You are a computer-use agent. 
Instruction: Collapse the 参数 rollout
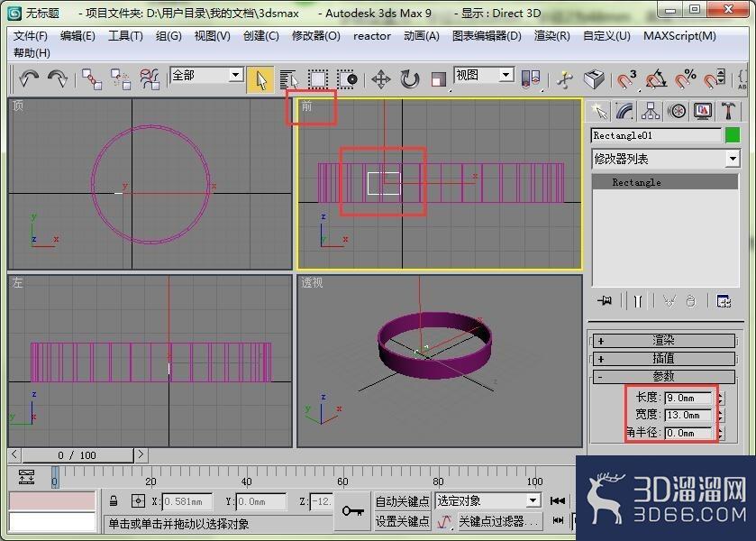pyautogui.click(x=663, y=376)
